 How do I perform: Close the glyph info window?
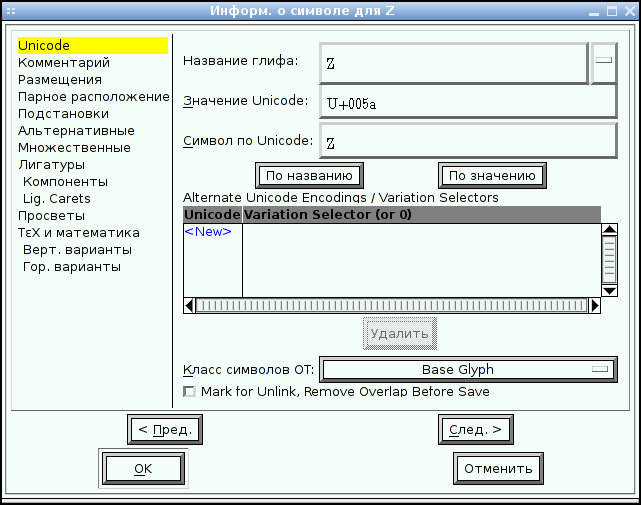click(630, 11)
